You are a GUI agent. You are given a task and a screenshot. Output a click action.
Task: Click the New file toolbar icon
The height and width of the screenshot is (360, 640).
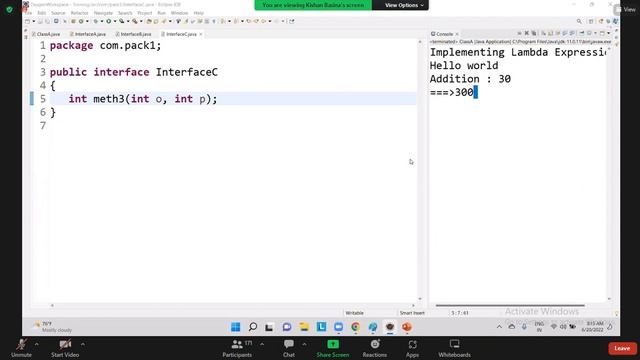coord(27,21)
